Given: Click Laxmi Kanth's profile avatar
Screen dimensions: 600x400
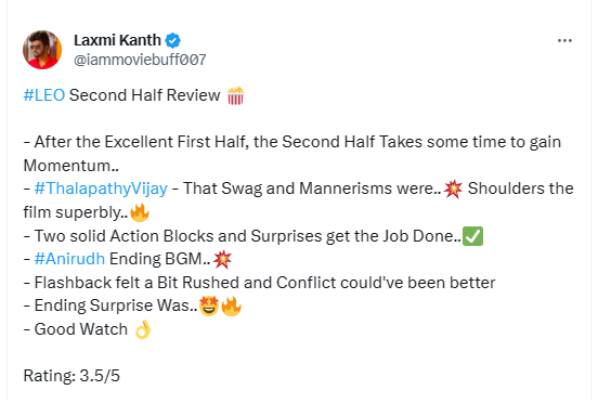Looking at the screenshot, I should click(43, 49).
